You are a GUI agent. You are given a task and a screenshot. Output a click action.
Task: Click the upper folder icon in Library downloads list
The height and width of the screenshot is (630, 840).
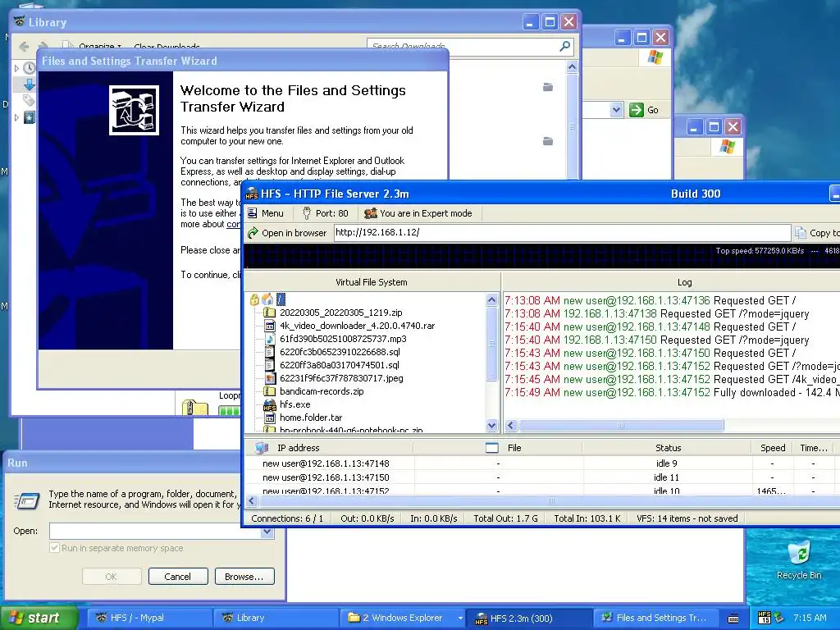tap(547, 87)
